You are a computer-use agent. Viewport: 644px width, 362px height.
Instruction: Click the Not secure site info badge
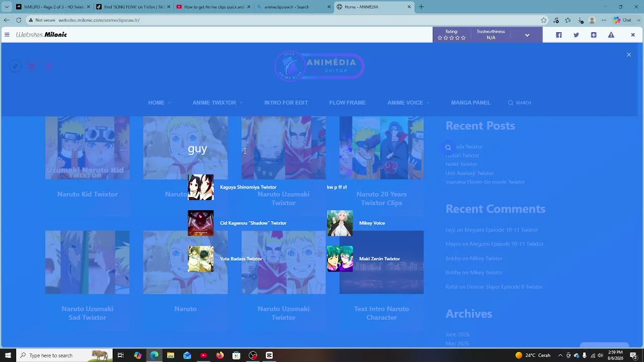pyautogui.click(x=42, y=20)
